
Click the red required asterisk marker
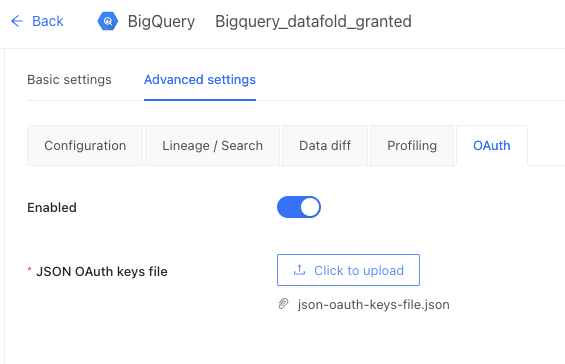[30, 270]
